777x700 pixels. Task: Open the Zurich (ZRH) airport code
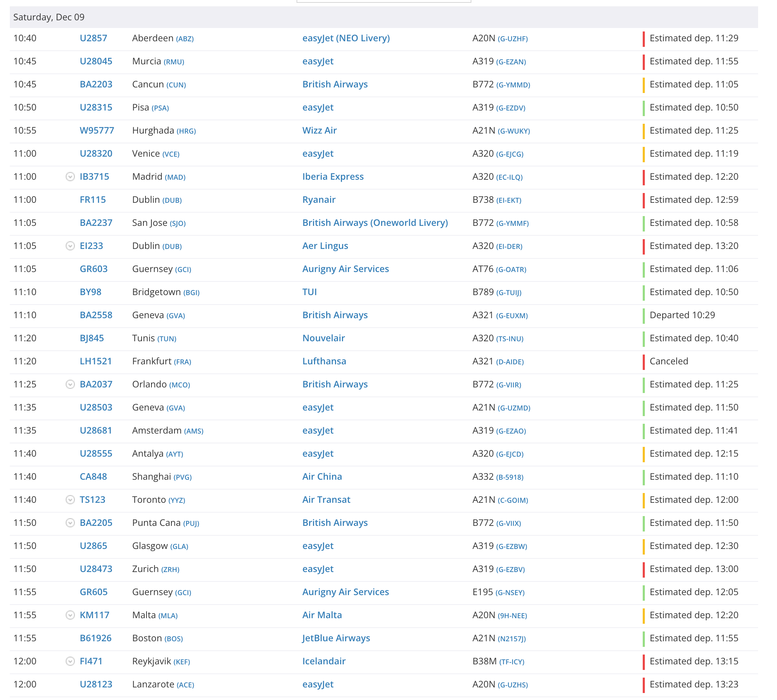tap(170, 570)
